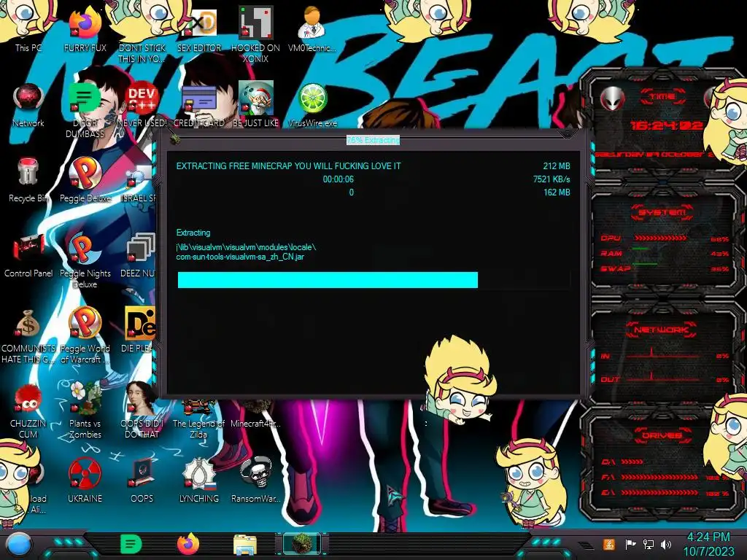This screenshot has height=560, width=747.
Task: Click the E:\ drive usage bar
Action: 659,492
